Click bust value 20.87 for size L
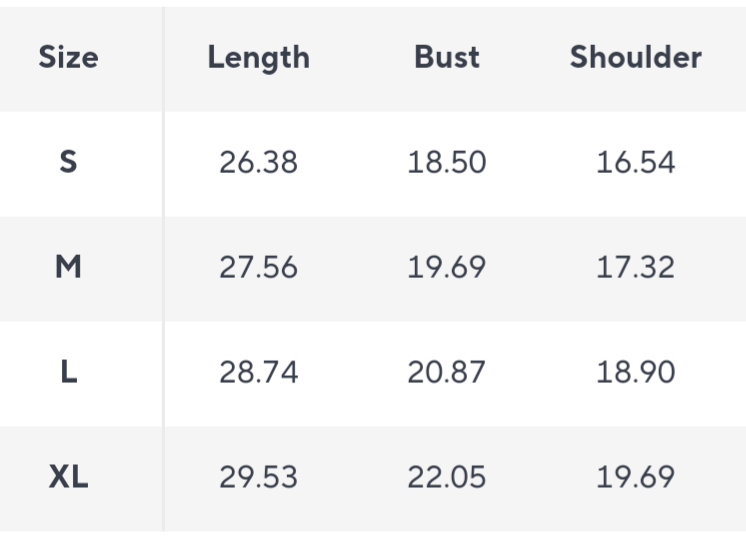This screenshot has height=538, width=746. tap(447, 372)
